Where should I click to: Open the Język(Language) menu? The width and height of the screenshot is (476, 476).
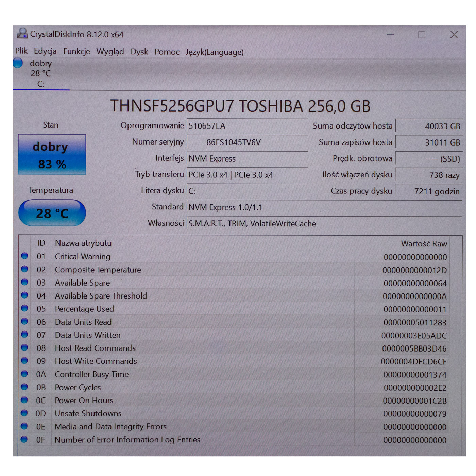215,52
